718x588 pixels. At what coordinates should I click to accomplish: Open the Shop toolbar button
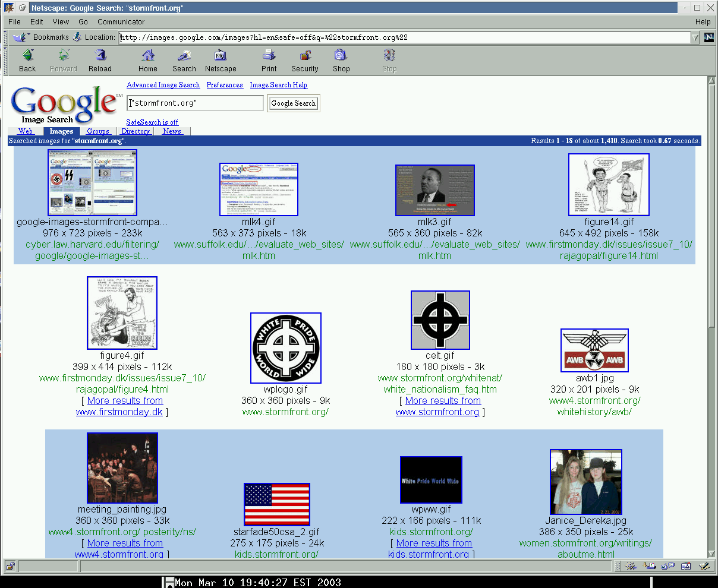341,61
